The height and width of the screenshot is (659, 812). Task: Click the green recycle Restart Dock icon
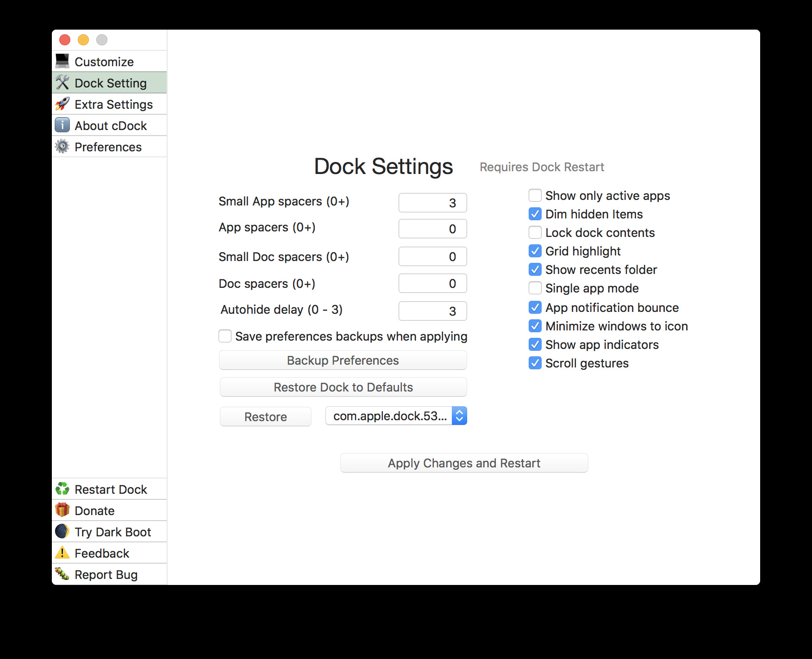tap(62, 489)
